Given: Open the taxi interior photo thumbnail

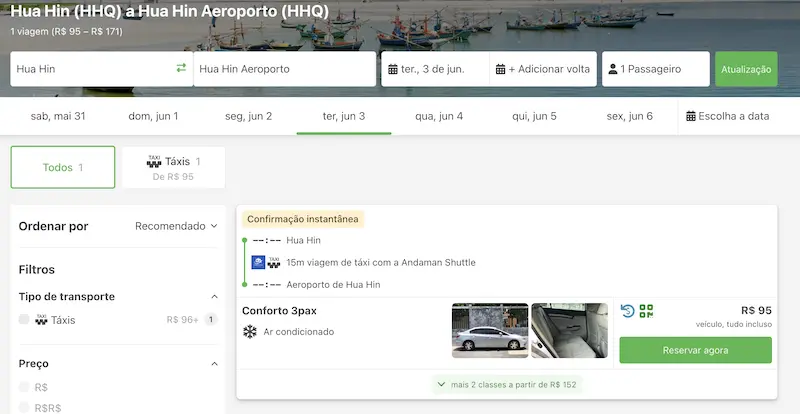Looking at the screenshot, I should 569,330.
